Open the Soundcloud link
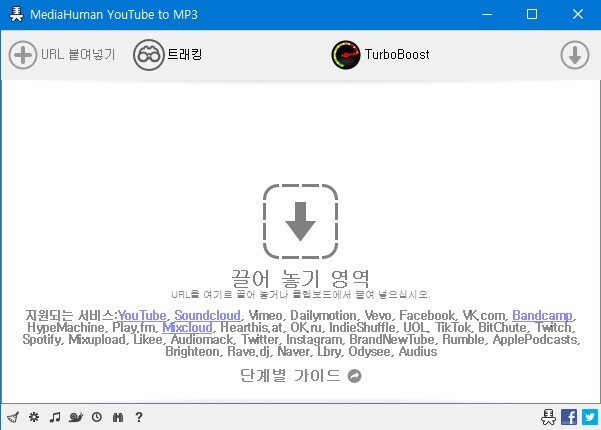The width and height of the screenshot is (601, 430). 207,315
